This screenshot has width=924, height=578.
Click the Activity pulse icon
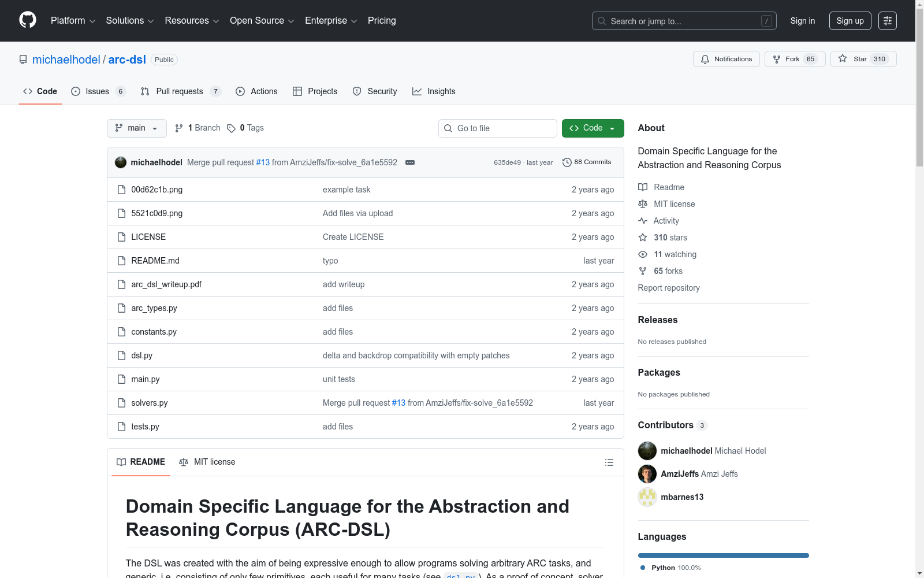click(643, 221)
